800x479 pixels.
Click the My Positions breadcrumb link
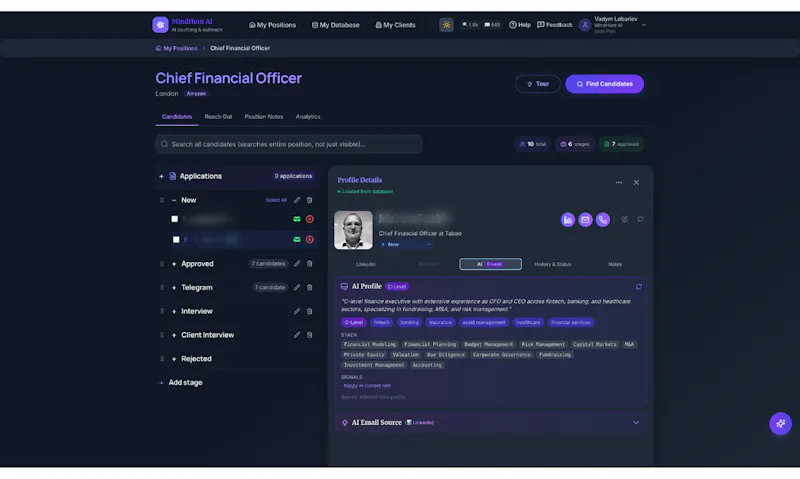177,48
